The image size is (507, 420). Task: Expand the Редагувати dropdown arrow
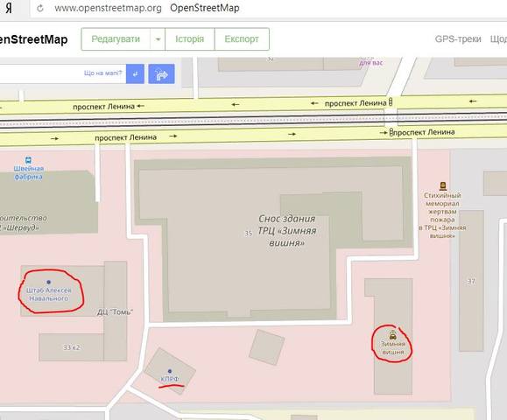(x=158, y=39)
